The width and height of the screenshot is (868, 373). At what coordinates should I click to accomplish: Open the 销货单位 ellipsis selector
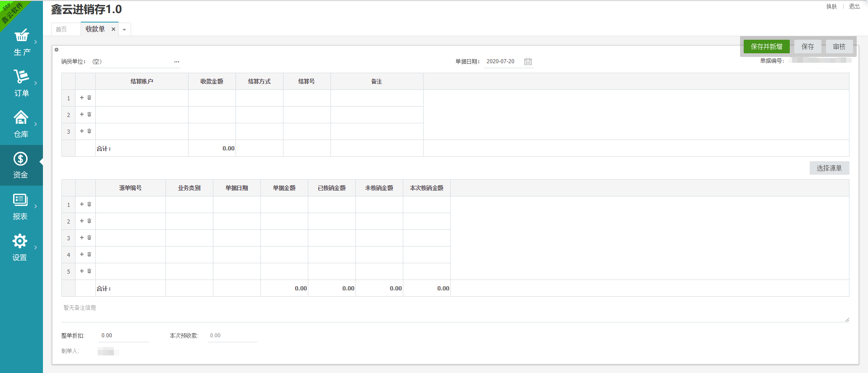[176, 62]
